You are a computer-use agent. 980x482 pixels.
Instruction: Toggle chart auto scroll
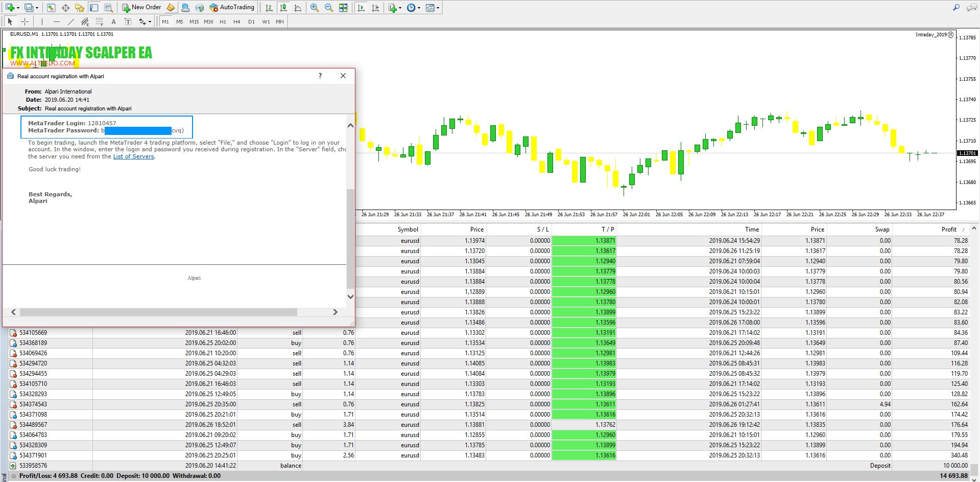pyautogui.click(x=361, y=8)
